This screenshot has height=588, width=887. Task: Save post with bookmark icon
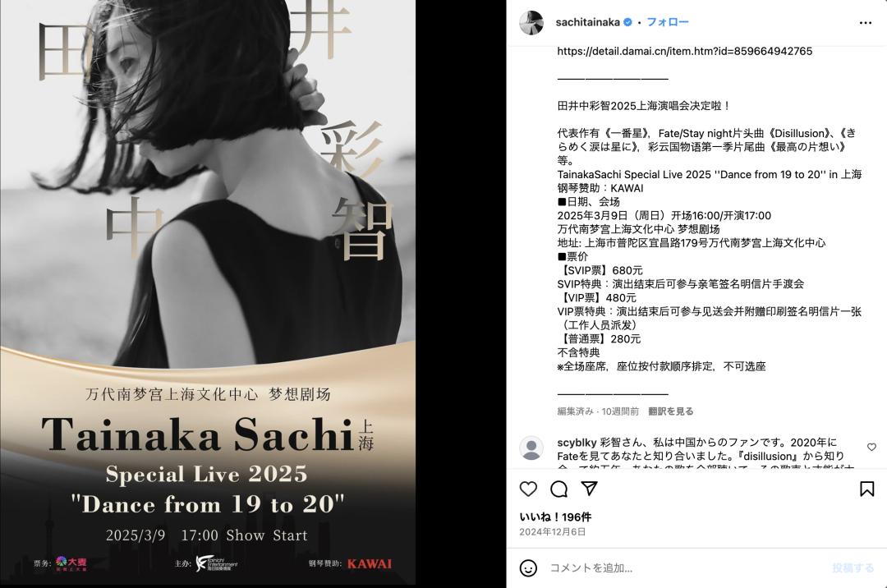[866, 489]
